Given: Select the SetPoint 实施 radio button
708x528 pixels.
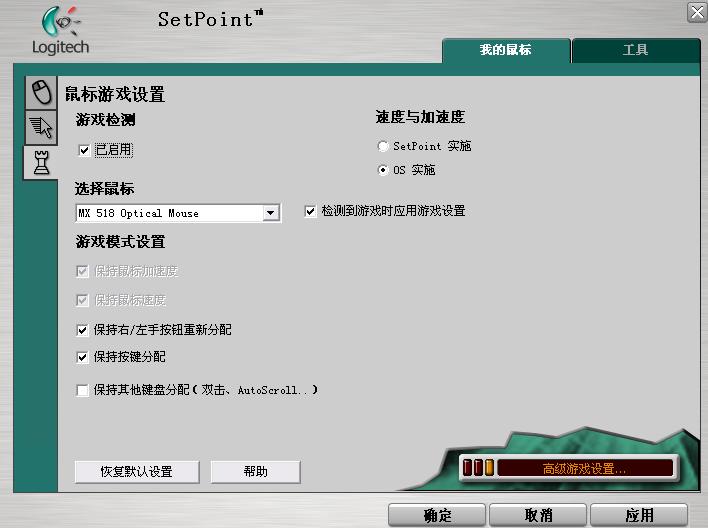Looking at the screenshot, I should (383, 146).
